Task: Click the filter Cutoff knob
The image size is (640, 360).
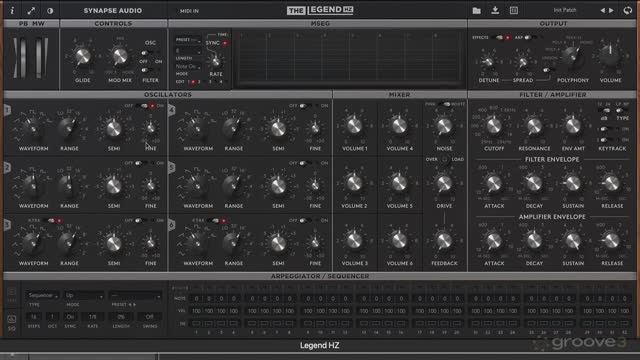Action: pyautogui.click(x=494, y=126)
